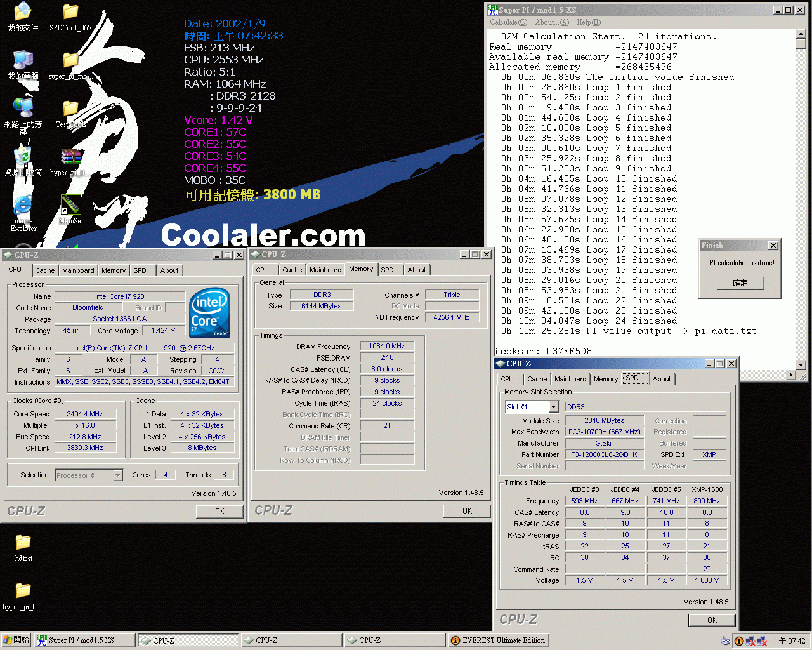
Task: Open the About menu in Super PI
Action: click(552, 22)
